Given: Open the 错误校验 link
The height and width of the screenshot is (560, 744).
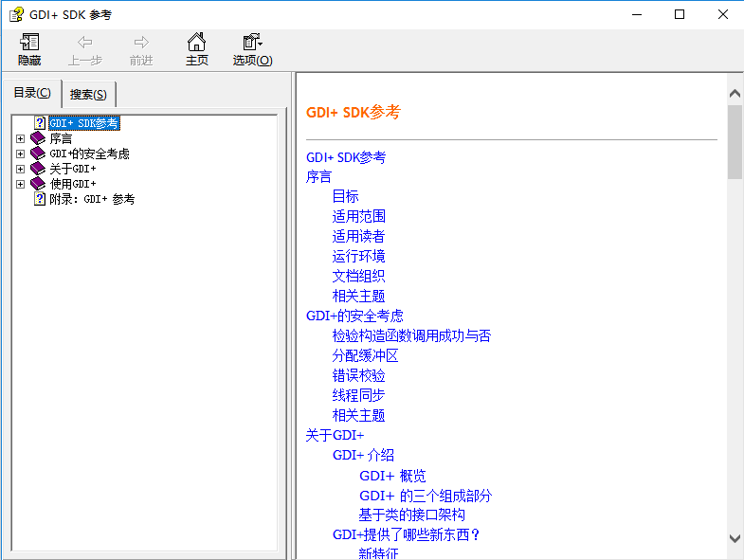Looking at the screenshot, I should click(358, 376).
